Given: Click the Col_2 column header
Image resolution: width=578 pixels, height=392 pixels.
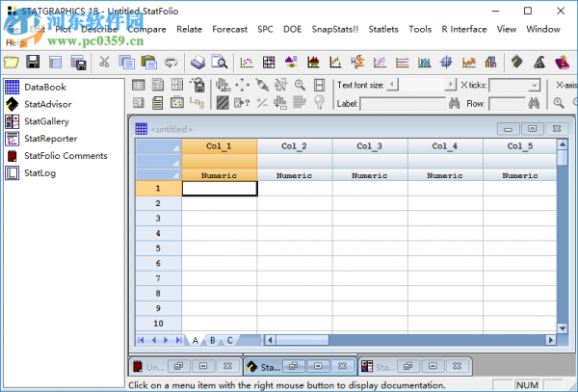Looking at the screenshot, I should pyautogui.click(x=294, y=146).
